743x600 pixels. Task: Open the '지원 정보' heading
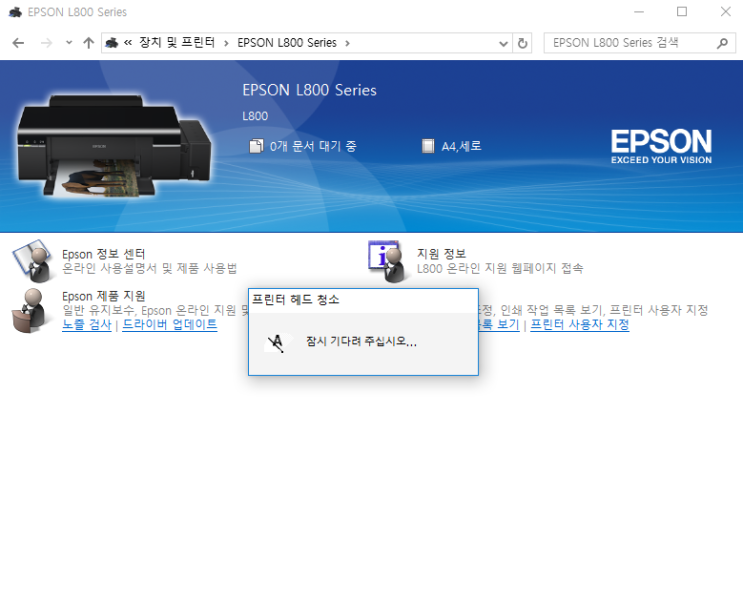pos(441,254)
